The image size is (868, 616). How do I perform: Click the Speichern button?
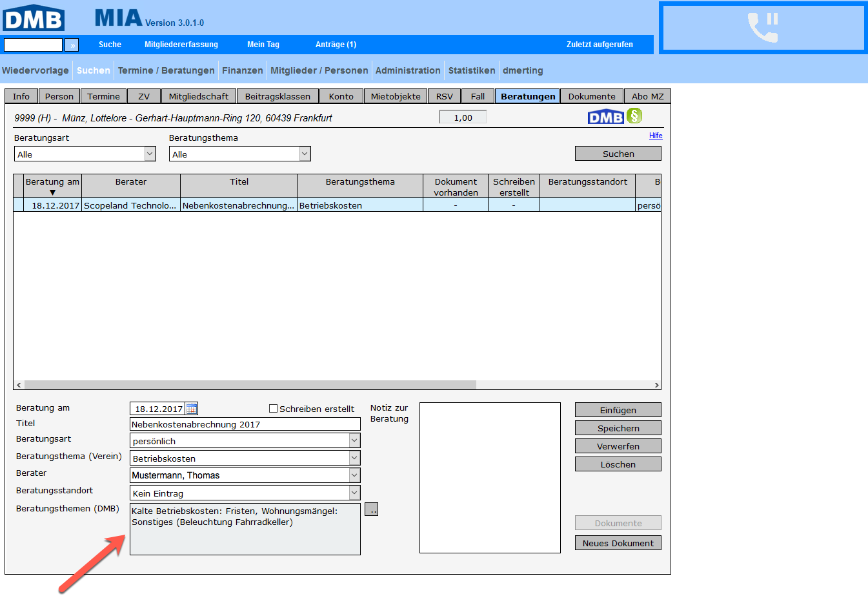tap(618, 428)
